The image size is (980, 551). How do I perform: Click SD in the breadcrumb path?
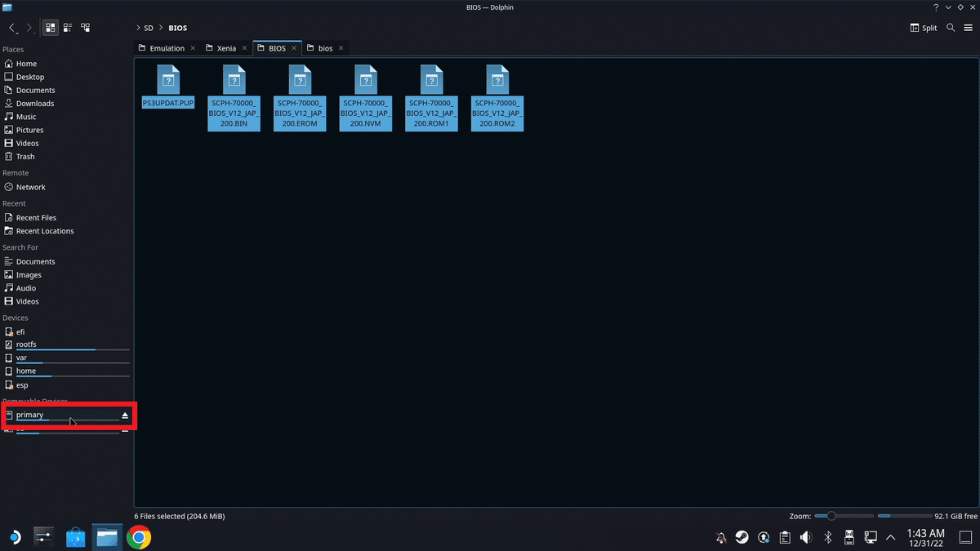pos(149,28)
